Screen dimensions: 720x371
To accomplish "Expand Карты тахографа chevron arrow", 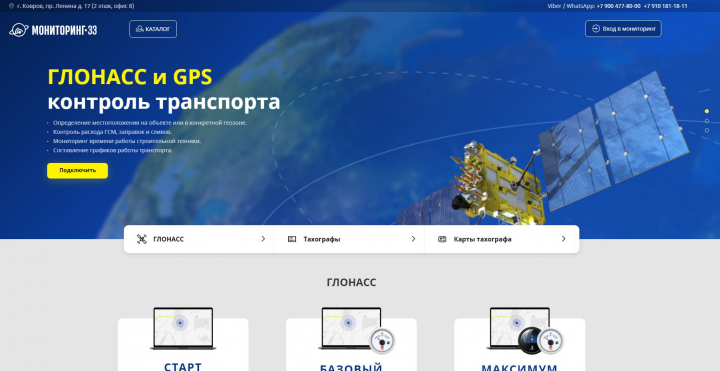I will click(x=563, y=239).
